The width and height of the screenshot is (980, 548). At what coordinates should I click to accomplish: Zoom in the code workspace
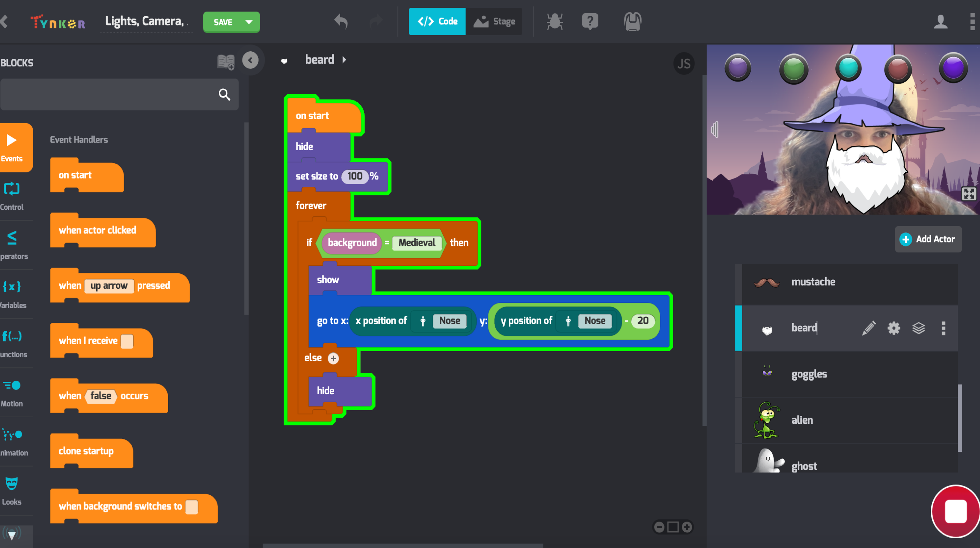coord(687,527)
